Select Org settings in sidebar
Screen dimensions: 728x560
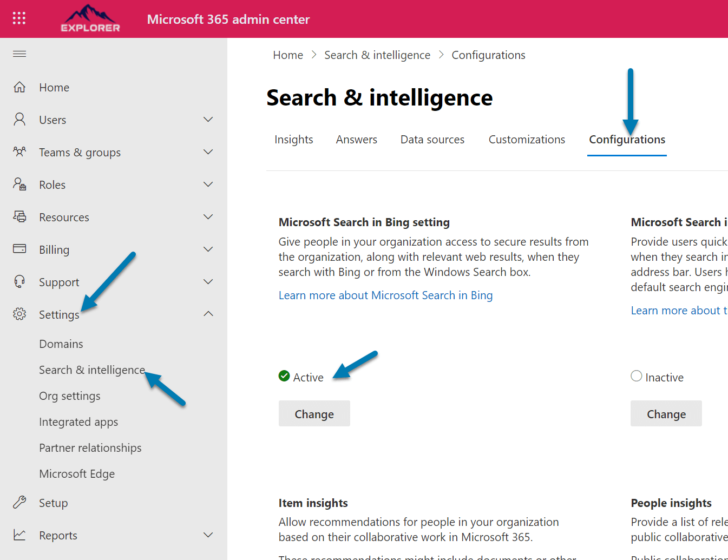point(70,396)
